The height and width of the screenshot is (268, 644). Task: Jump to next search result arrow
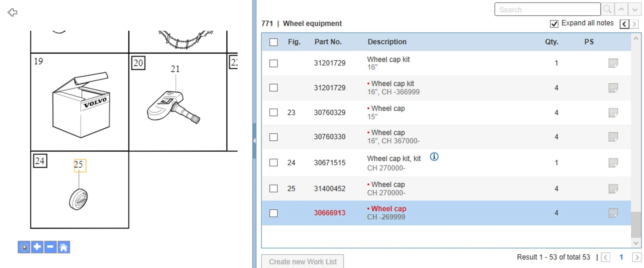point(635,10)
